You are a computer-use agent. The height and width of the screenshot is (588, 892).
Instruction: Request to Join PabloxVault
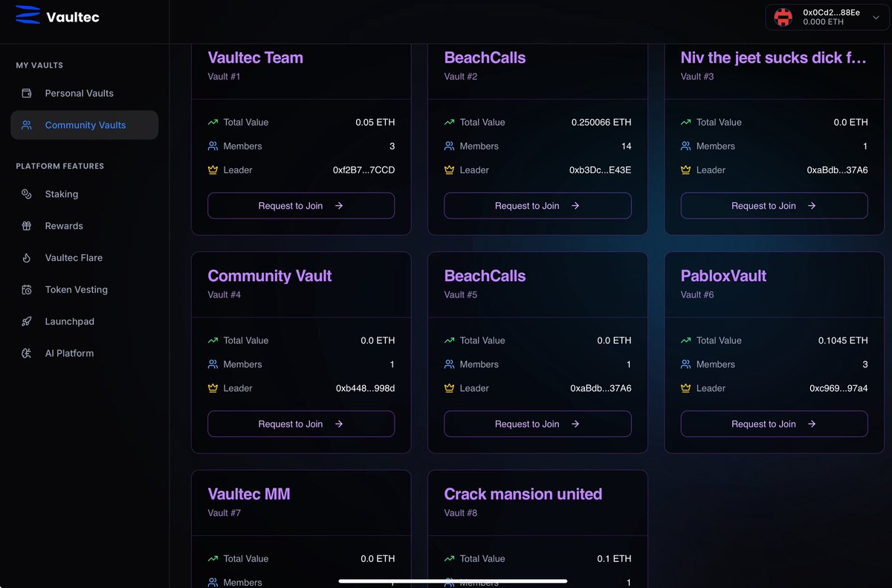click(x=774, y=424)
